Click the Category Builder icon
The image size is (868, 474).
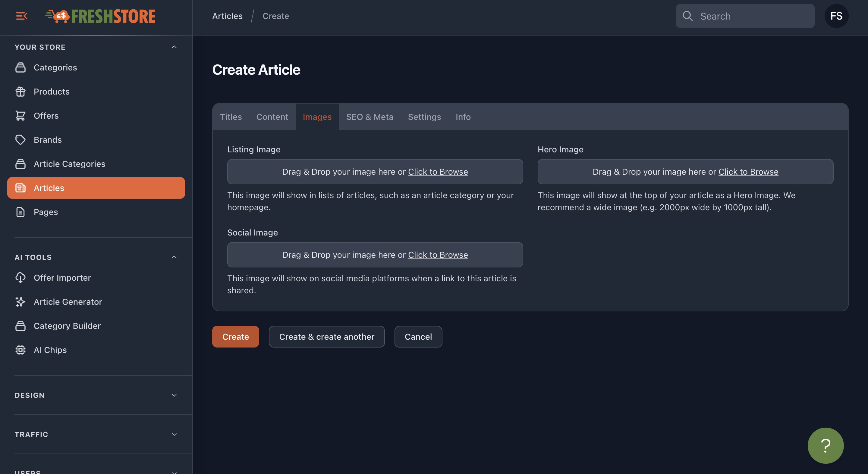click(20, 326)
